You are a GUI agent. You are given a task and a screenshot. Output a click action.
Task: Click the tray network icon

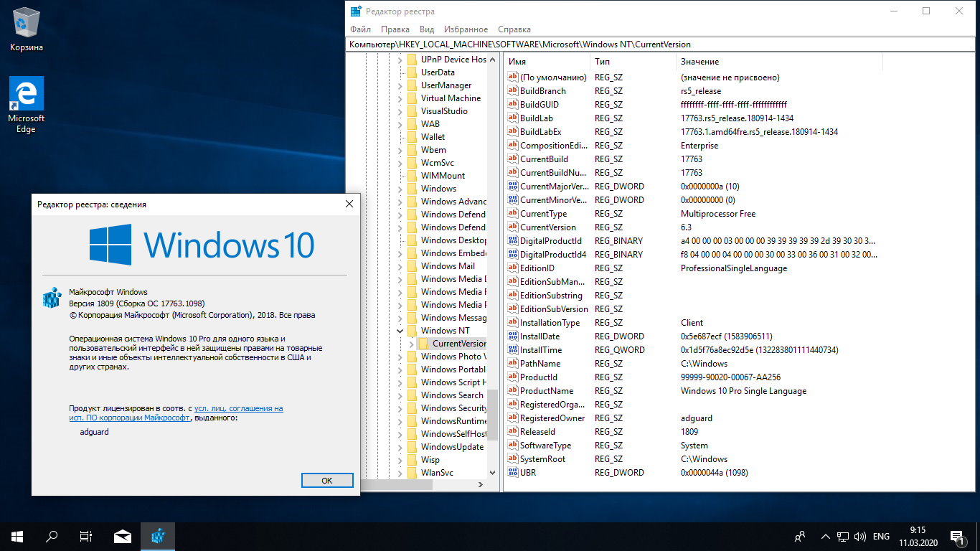pyautogui.click(x=844, y=536)
